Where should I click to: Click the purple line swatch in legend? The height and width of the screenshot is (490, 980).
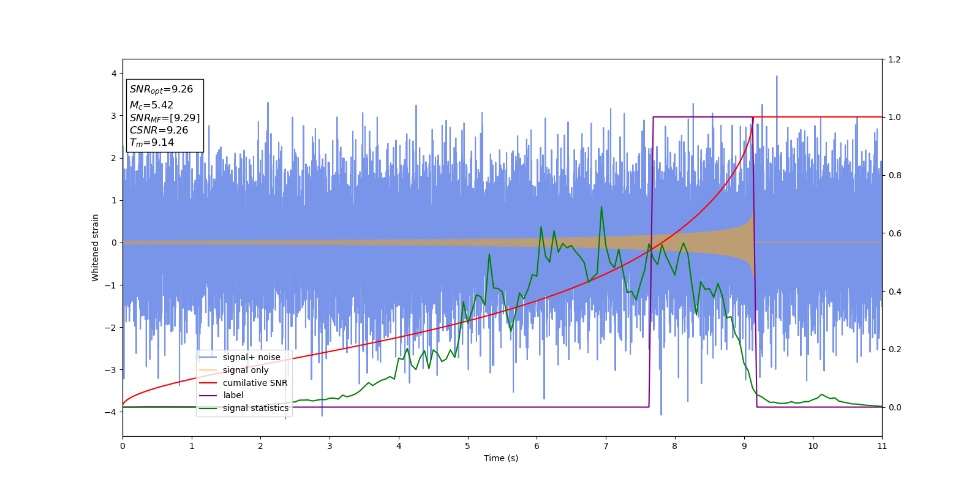click(208, 396)
